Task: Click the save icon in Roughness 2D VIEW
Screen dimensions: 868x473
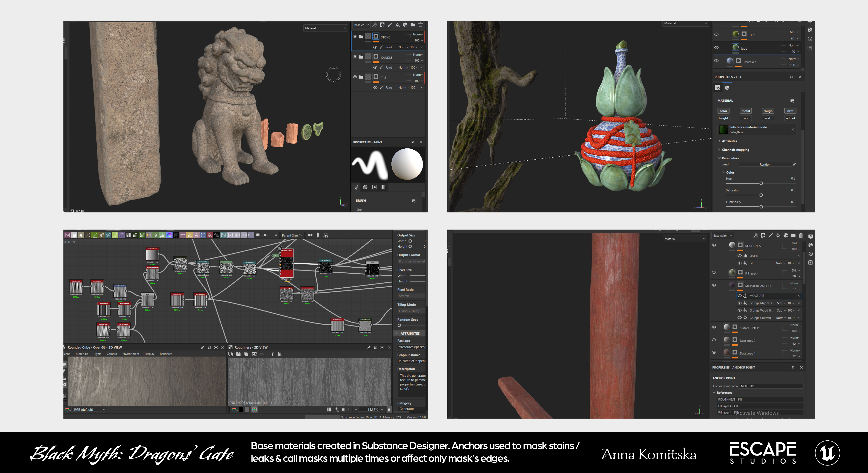Action: 238,354
